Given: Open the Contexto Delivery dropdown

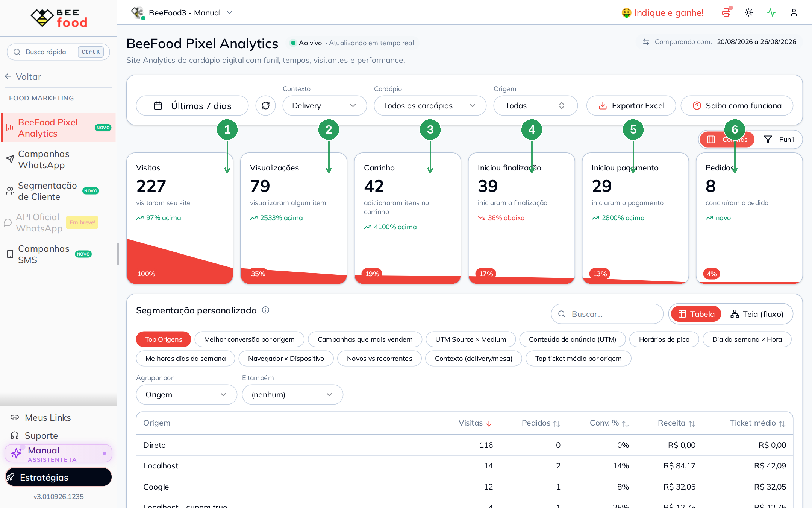Looking at the screenshot, I should tap(324, 106).
